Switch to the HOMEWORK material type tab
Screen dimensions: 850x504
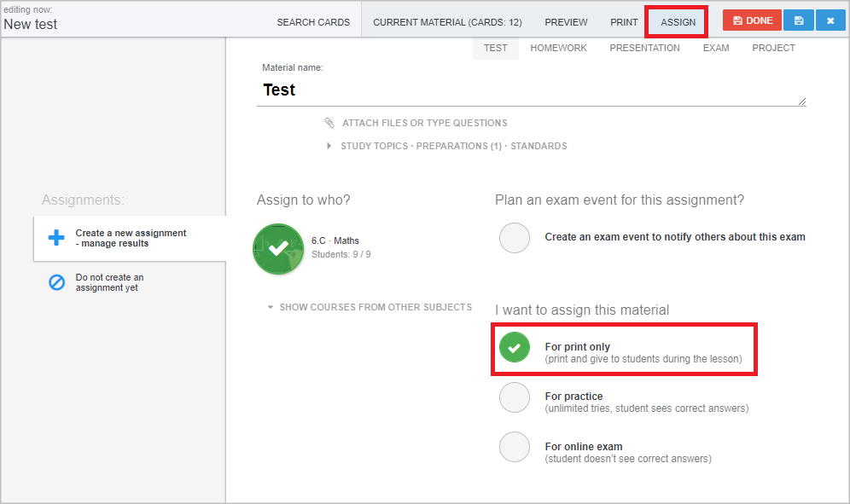[558, 48]
